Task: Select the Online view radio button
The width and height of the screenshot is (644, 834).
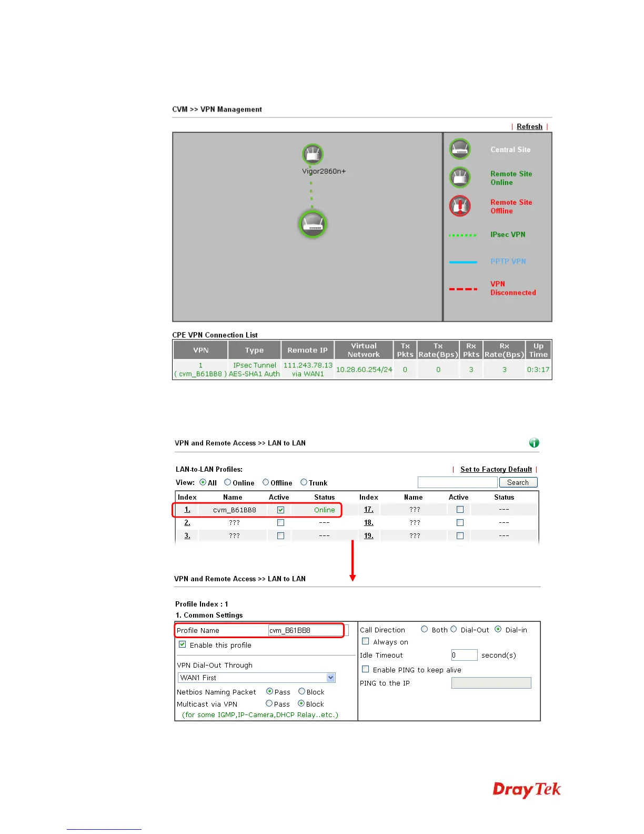Action: [227, 482]
